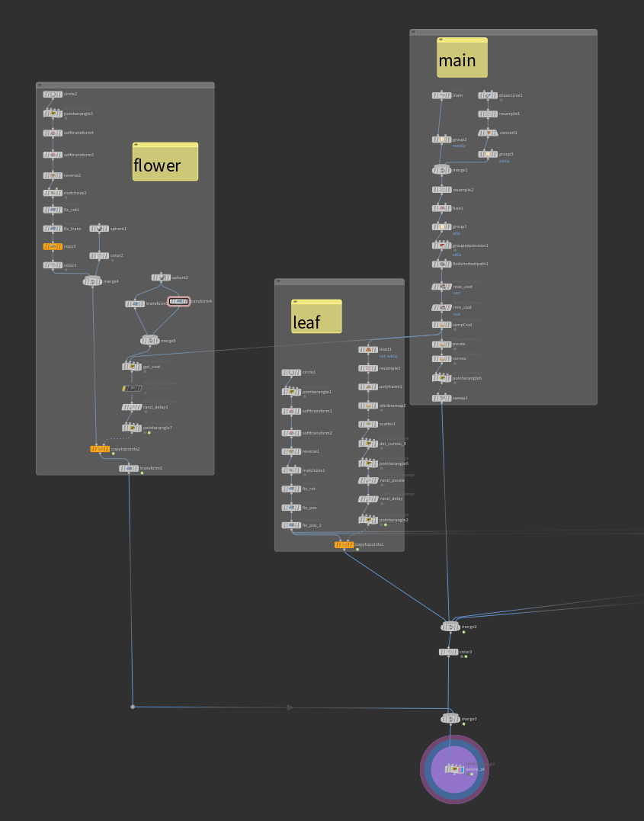Viewport: 644px width, 821px height.
Task: Select the wire dot below transform3
Action: point(133,707)
